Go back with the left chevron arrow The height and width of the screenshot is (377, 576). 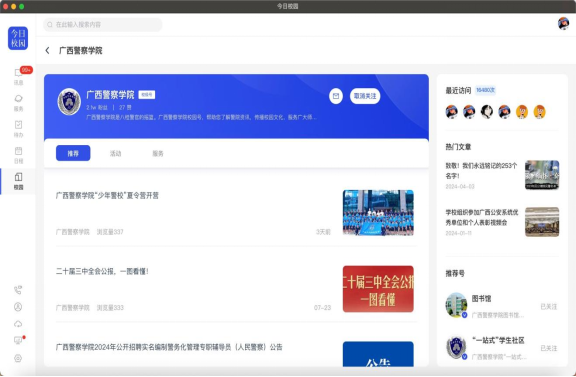point(47,50)
